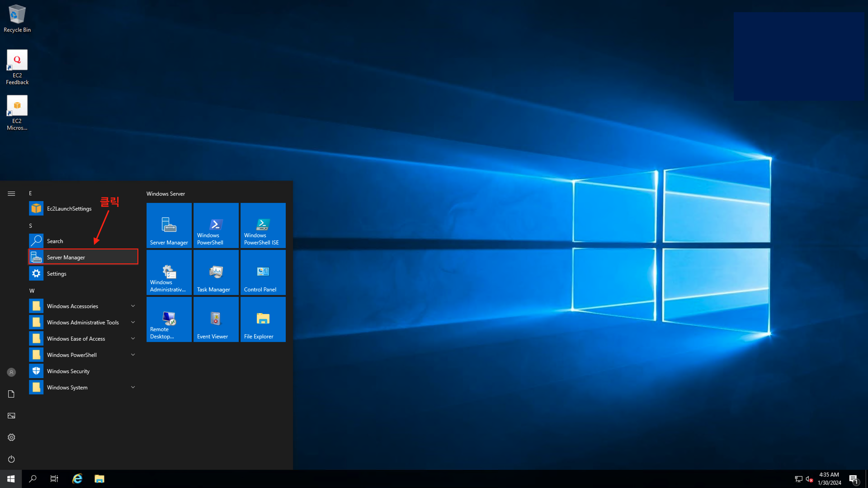Open the Windows PowerShell ISE tile
868x488 pixels.
click(x=263, y=225)
